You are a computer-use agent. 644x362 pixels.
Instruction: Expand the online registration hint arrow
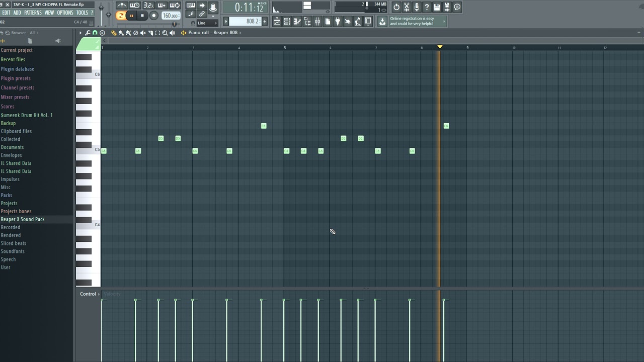tap(444, 21)
